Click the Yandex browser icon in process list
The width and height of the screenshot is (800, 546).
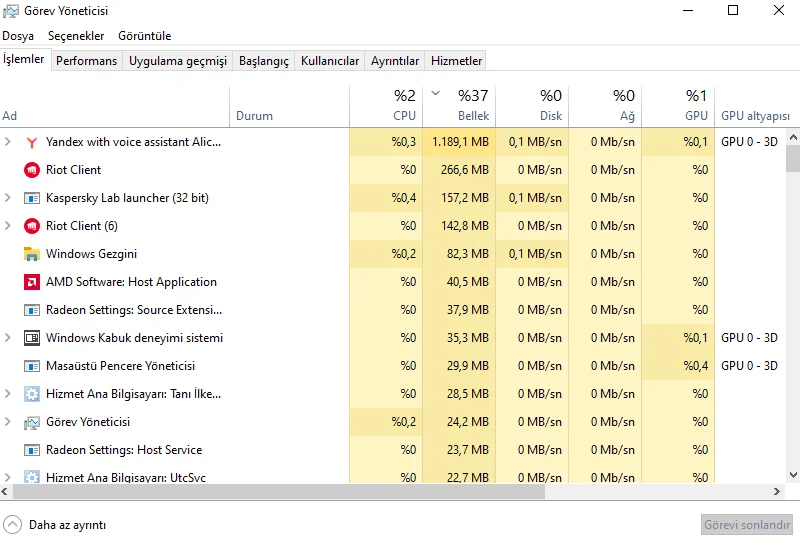[31, 142]
